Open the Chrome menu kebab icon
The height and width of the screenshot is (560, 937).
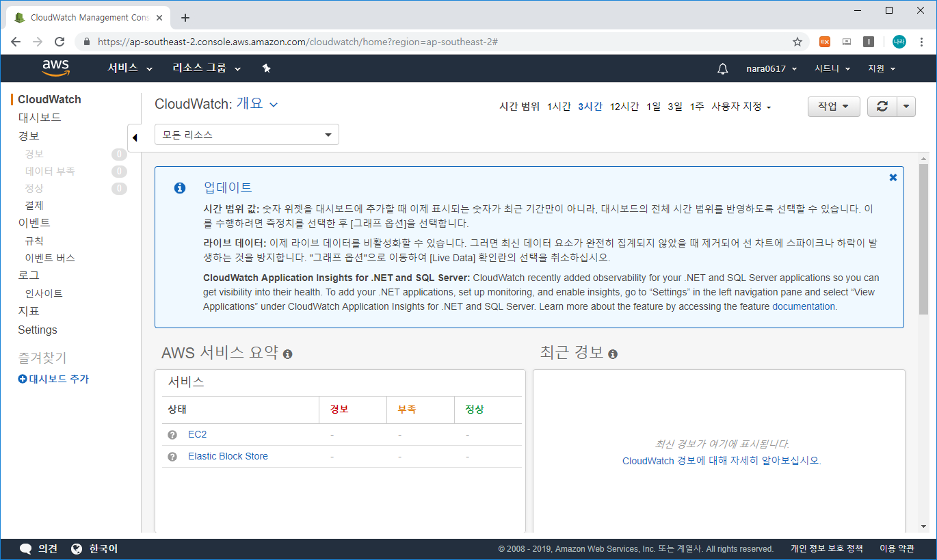click(921, 42)
